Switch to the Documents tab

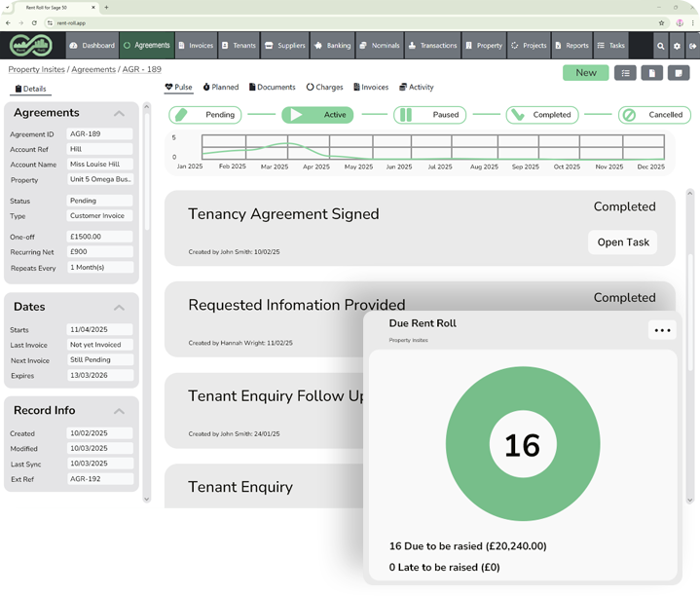[273, 87]
